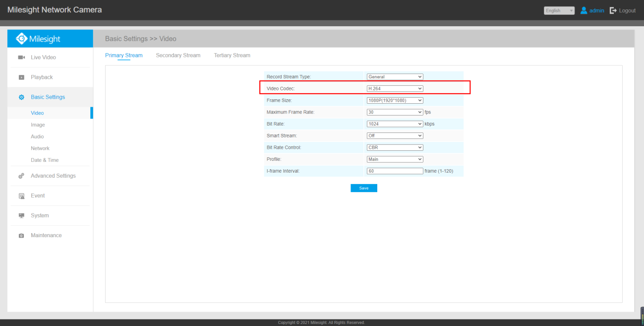Open the Bit Rate Control dropdown

pos(395,147)
